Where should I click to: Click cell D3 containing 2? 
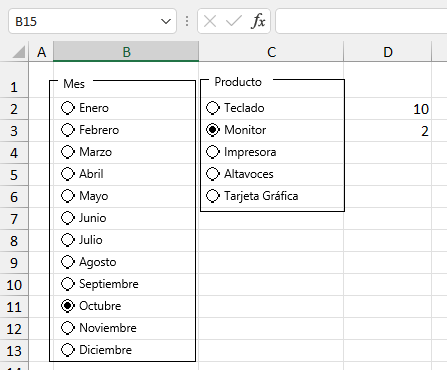click(388, 131)
